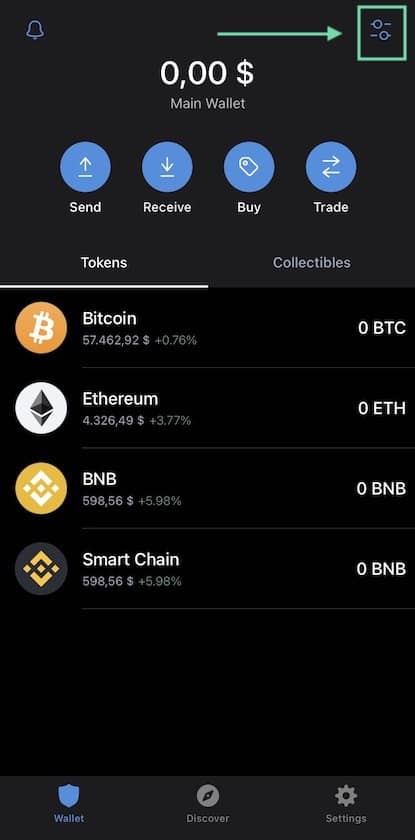Click the yellow BNB coin logo
415x840 pixels.
click(x=41, y=489)
